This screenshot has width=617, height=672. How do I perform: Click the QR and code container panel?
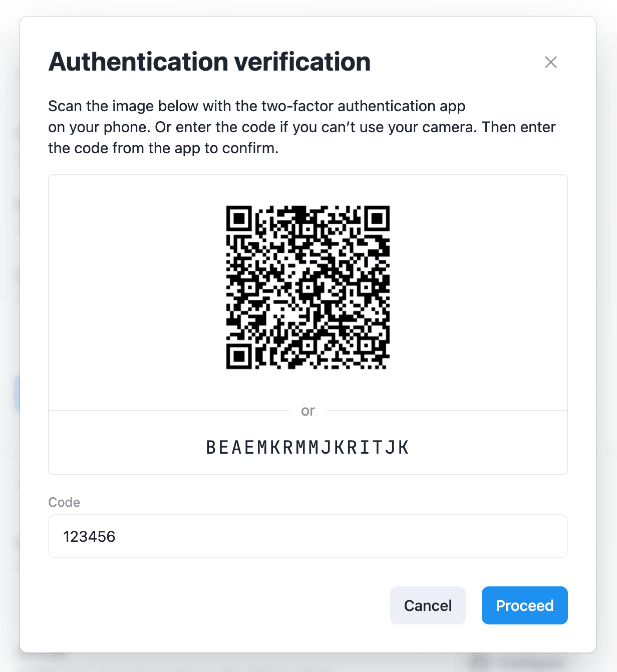click(307, 324)
